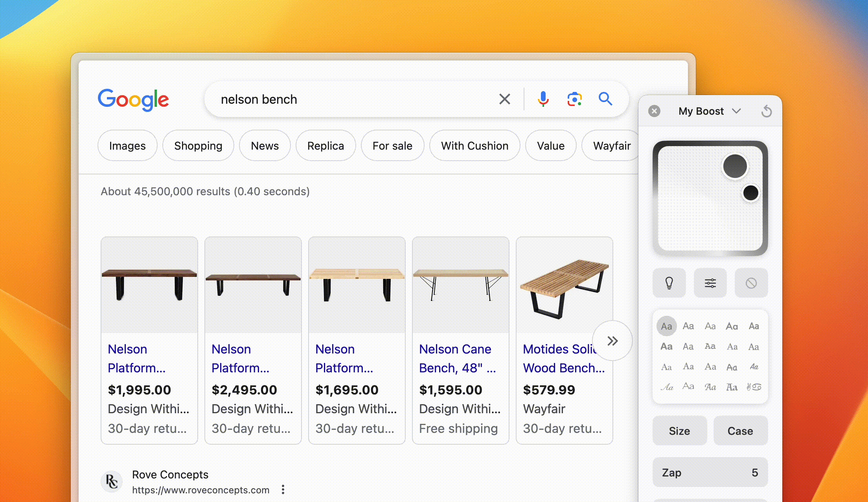Viewport: 868px width, 502px height.
Task: Open the Motides Solid Wood Bench link
Action: coord(563,358)
